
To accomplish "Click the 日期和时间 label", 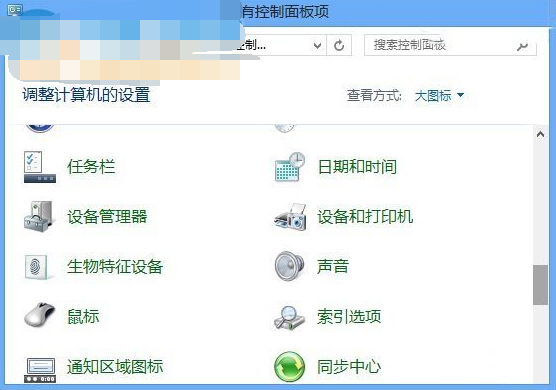I will [357, 167].
